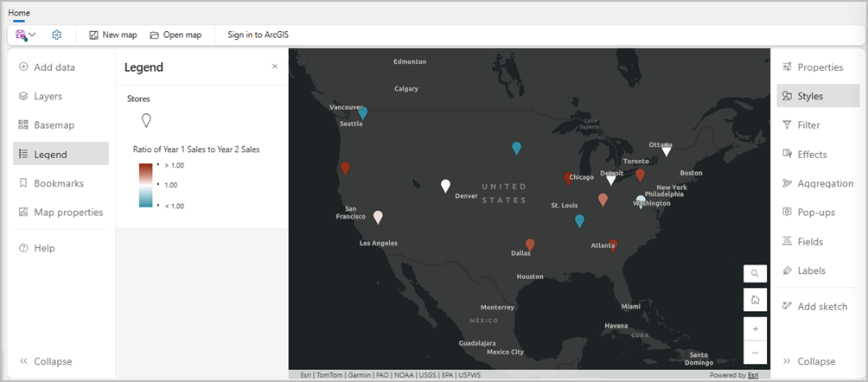Click the salmon pin east of St. Louis
Screen dimensions: 868x382
[x=603, y=200]
